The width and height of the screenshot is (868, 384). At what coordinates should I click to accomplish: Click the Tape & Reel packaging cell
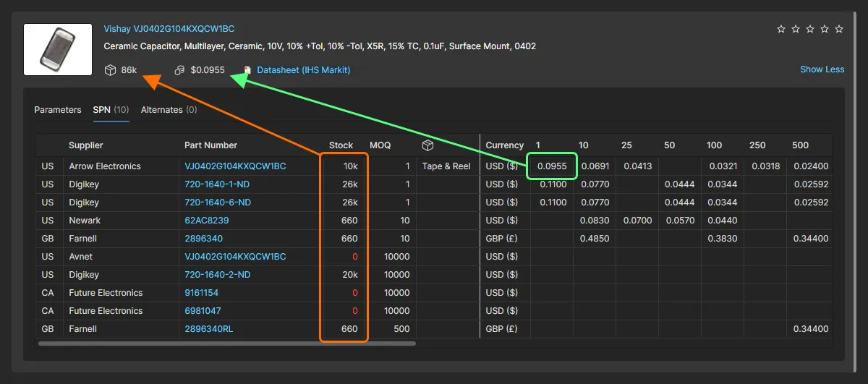coord(446,166)
